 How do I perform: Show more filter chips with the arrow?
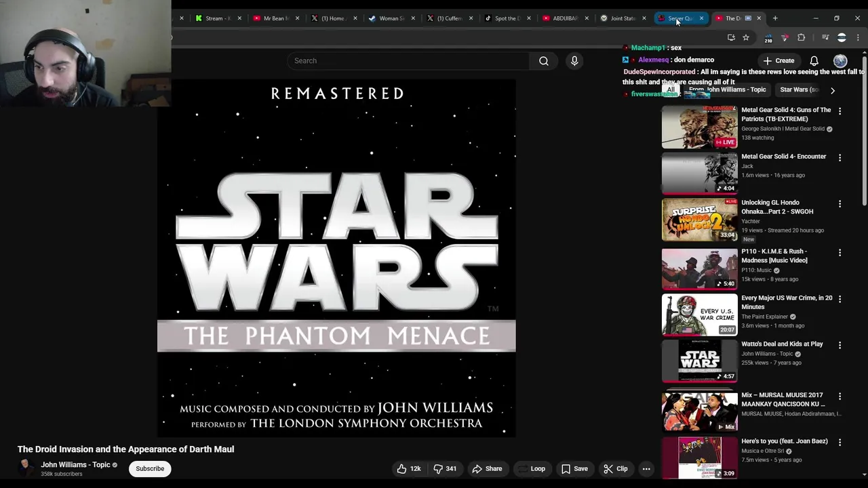[x=833, y=89]
